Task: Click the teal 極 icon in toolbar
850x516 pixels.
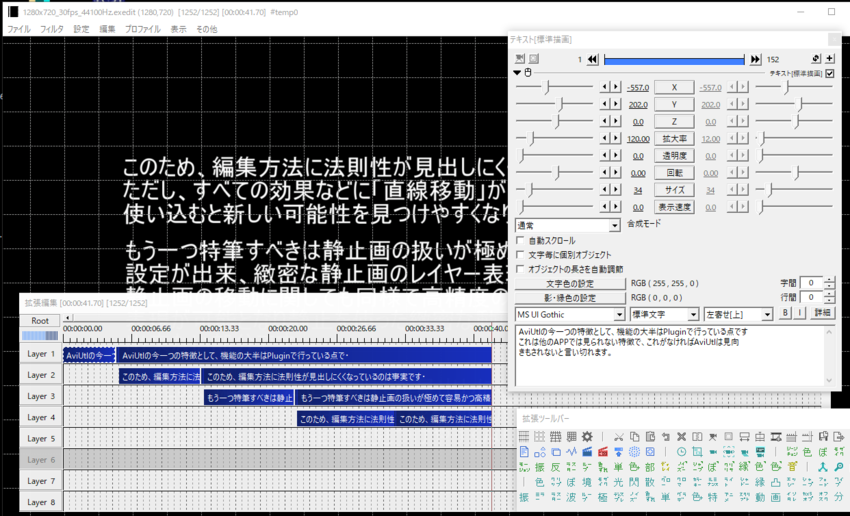Action: (x=603, y=496)
